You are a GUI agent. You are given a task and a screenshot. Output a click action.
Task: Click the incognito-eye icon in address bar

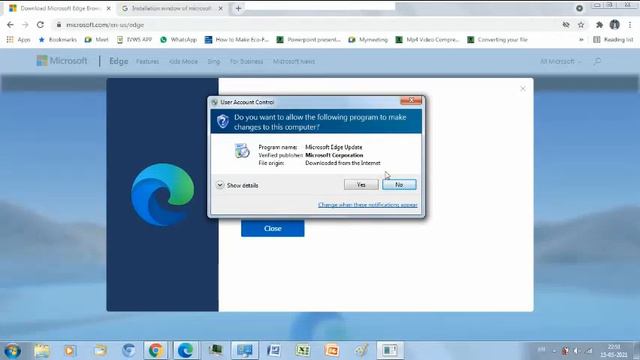[x=566, y=25]
